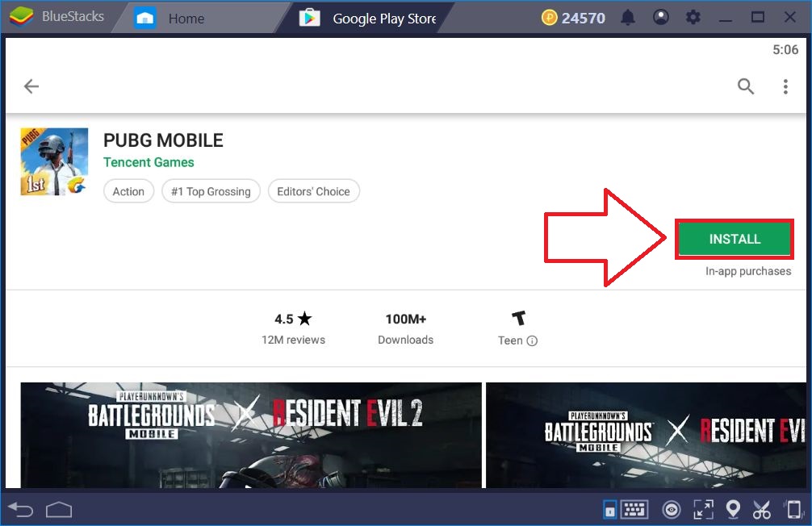Go back with the Play Store arrow
812x526 pixels.
click(31, 86)
